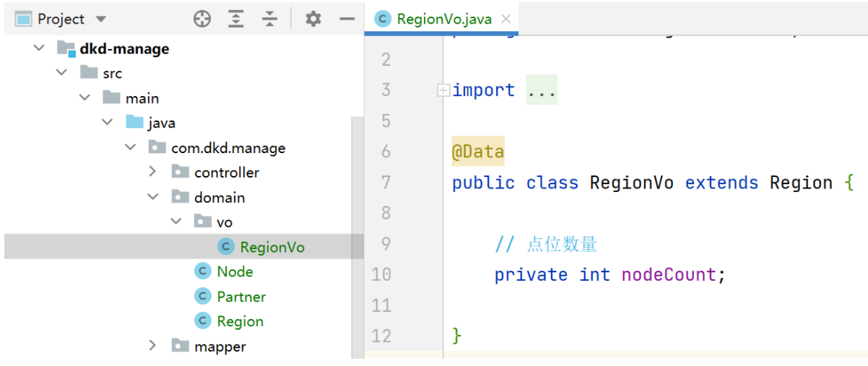The width and height of the screenshot is (868, 366).
Task: Click the private keyword on line 10
Action: [x=531, y=275]
